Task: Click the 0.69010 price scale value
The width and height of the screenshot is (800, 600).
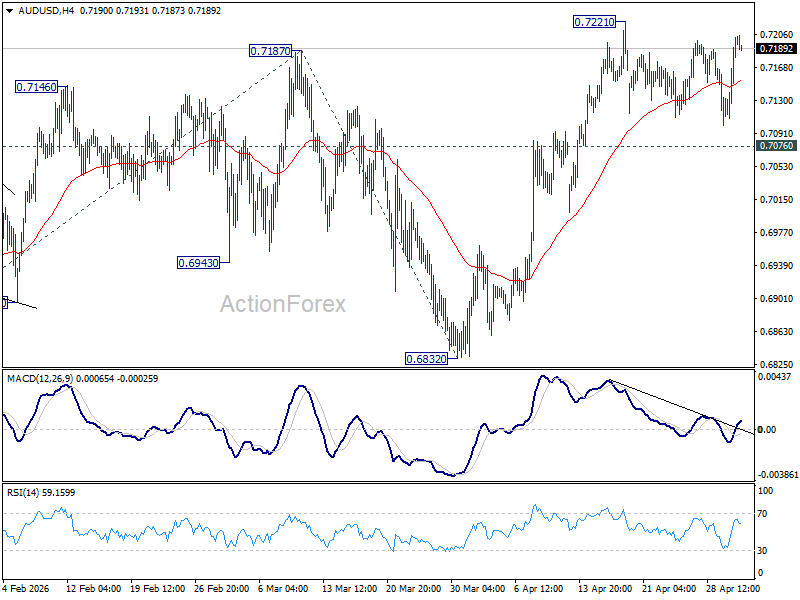Action: click(x=777, y=299)
